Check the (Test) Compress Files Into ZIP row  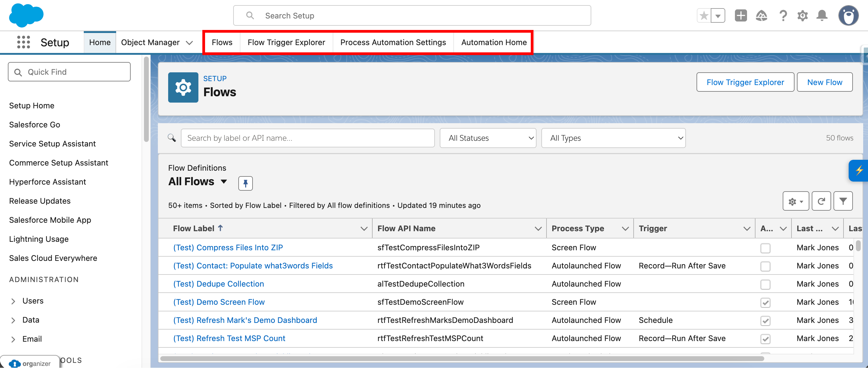765,248
